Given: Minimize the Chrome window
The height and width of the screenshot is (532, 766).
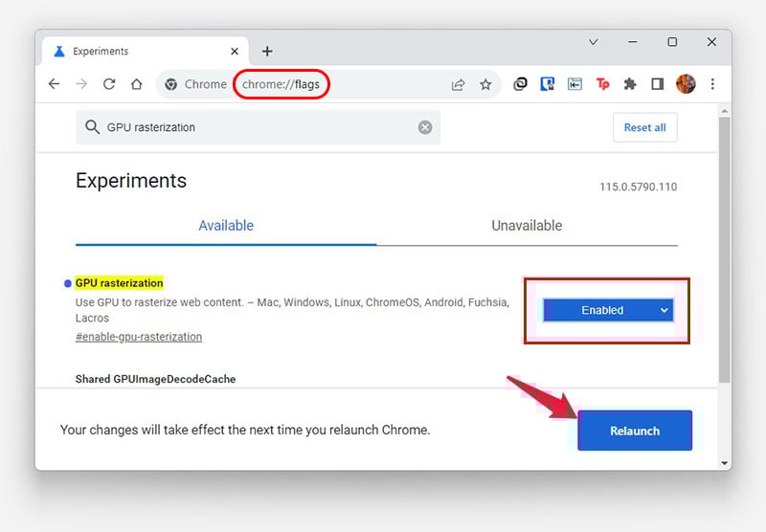Looking at the screenshot, I should pyautogui.click(x=633, y=42).
